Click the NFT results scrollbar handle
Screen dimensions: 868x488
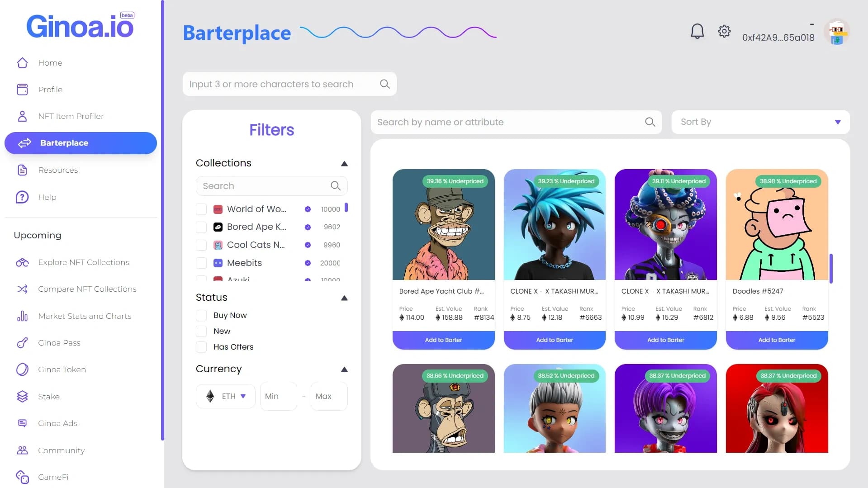[x=831, y=269]
